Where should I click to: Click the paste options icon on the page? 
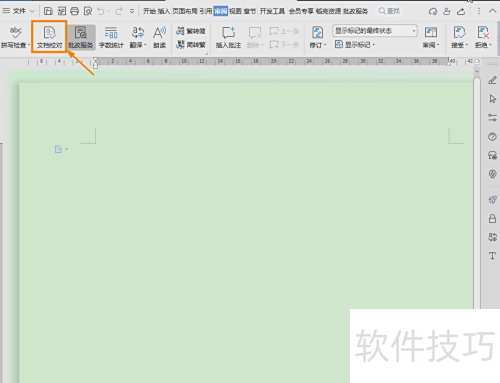(x=61, y=149)
